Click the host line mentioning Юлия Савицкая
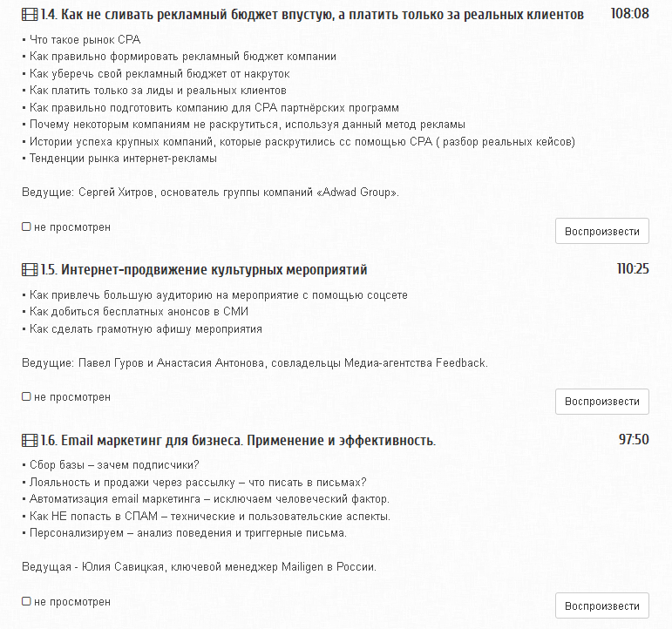The width and height of the screenshot is (672, 629). [199, 567]
